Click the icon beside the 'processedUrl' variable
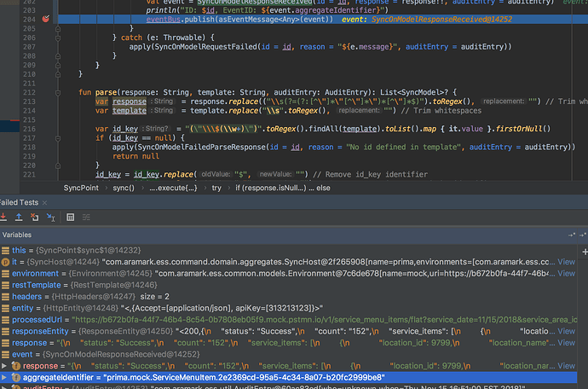This screenshot has height=389, width=588. pos(5,320)
